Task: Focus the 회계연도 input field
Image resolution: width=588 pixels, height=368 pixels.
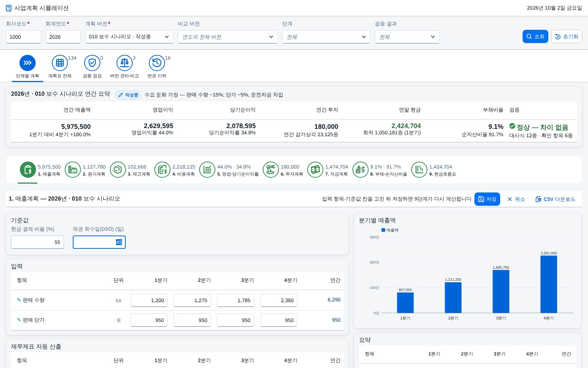Action: (x=63, y=37)
